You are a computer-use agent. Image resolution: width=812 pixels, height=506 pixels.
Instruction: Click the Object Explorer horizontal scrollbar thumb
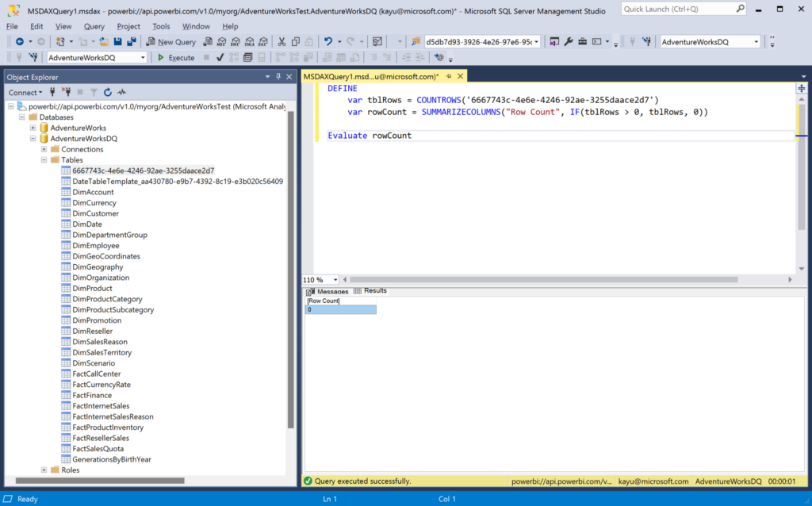pyautogui.click(x=100, y=481)
